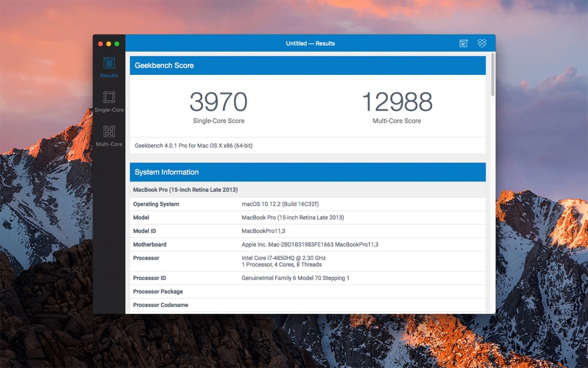The height and width of the screenshot is (368, 588).
Task: Click the Multi-Core Score value 12988
Action: click(397, 101)
